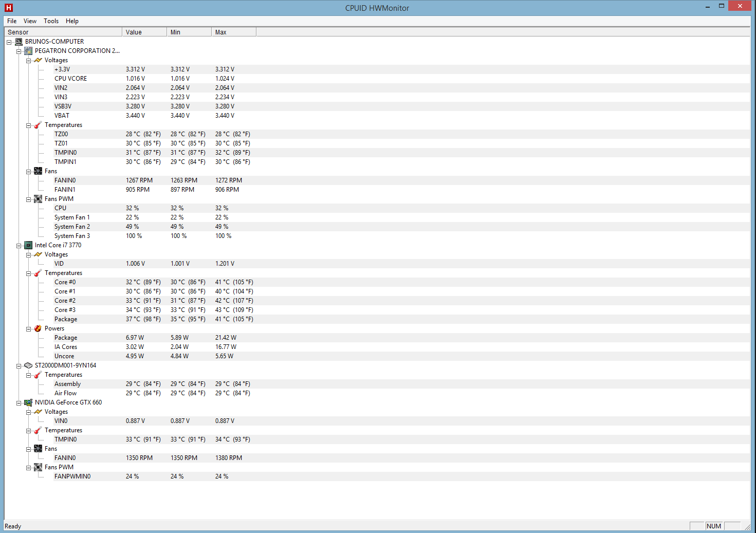This screenshot has height=533, width=756.
Task: Click the hard drive Temperatures thermometer icon
Action: click(38, 375)
